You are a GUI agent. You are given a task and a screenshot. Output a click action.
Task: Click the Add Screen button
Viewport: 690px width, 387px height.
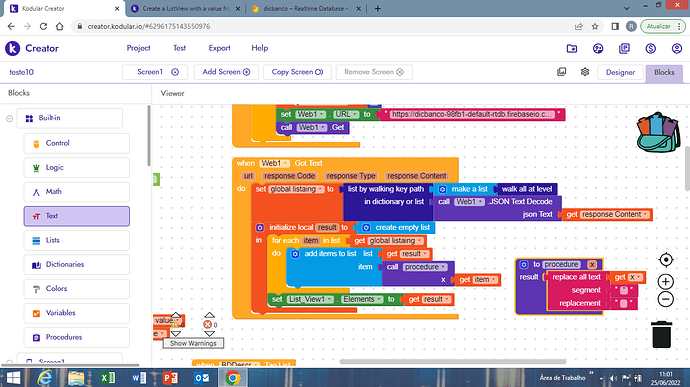coord(226,72)
